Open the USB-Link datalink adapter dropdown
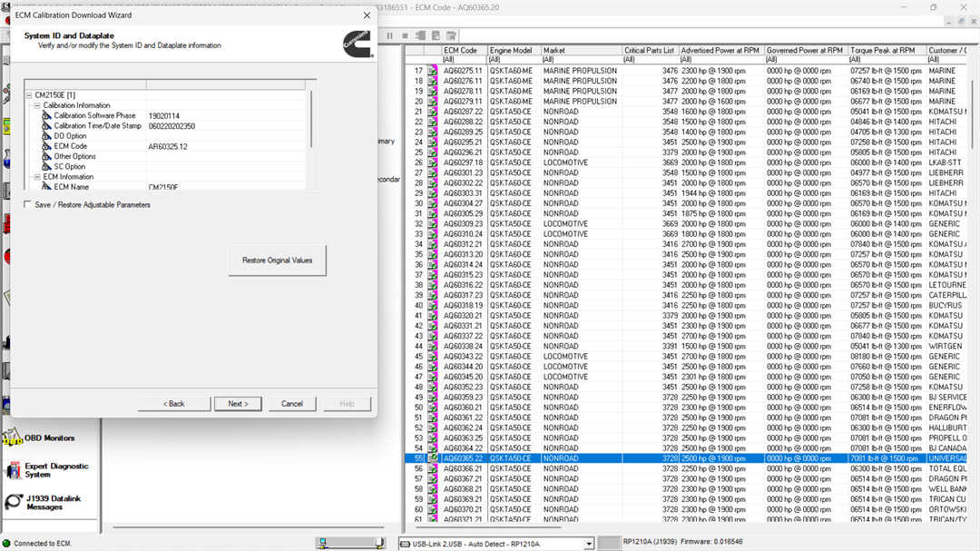Screen dimensions: 980x551 [589, 544]
